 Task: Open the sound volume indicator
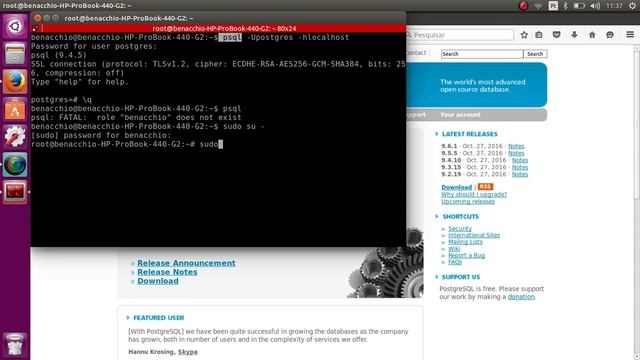[595, 6]
